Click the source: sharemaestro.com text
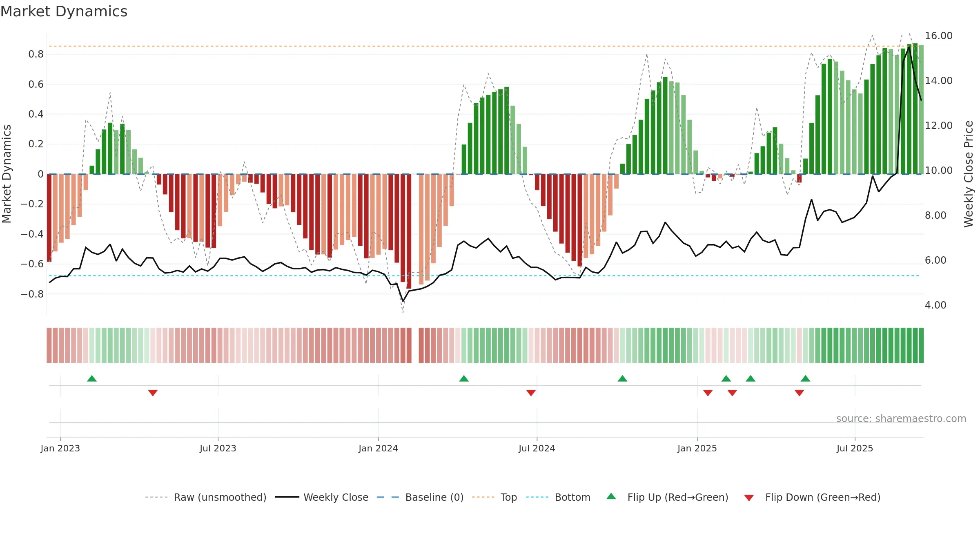The height and width of the screenshot is (551, 980). [901, 418]
